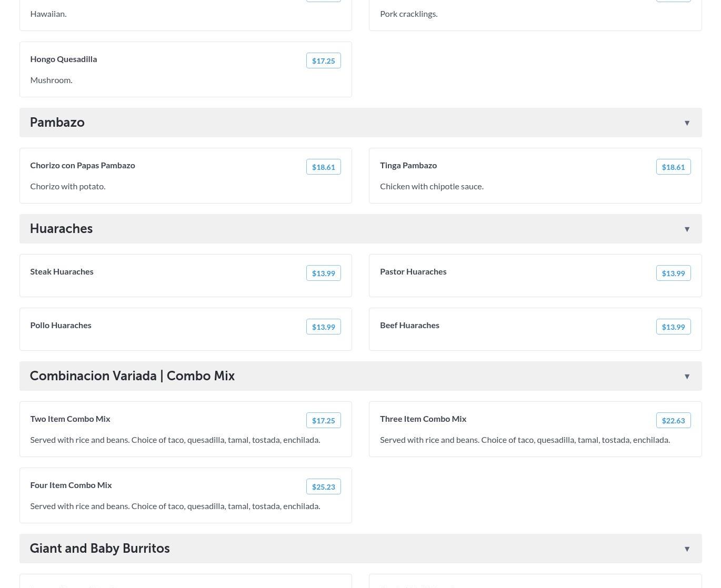Click Steak Huaraches $13.99 price button

[x=323, y=273]
